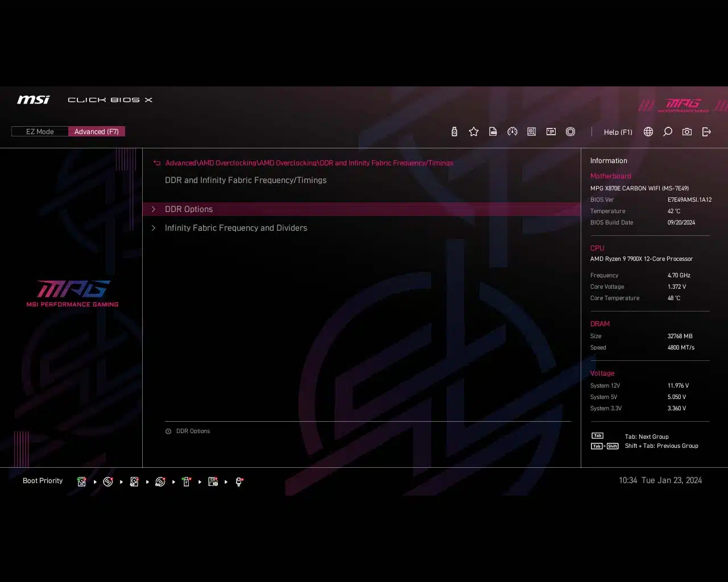
Task: Select the Advanced (F7) mode tab
Action: 97,131
